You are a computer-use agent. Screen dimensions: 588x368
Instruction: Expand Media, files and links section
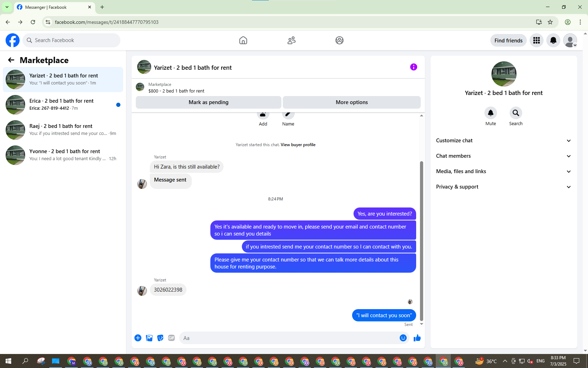pyautogui.click(x=504, y=171)
